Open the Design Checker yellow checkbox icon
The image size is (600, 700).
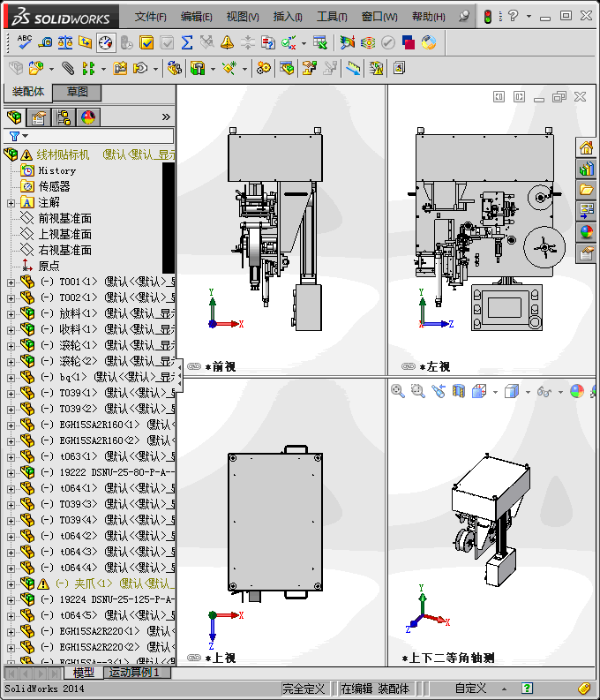click(x=146, y=43)
